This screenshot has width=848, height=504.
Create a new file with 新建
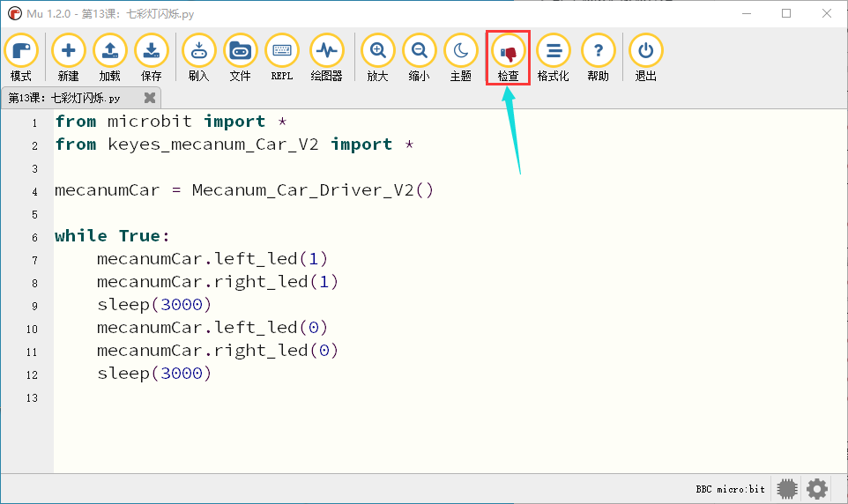pos(68,57)
